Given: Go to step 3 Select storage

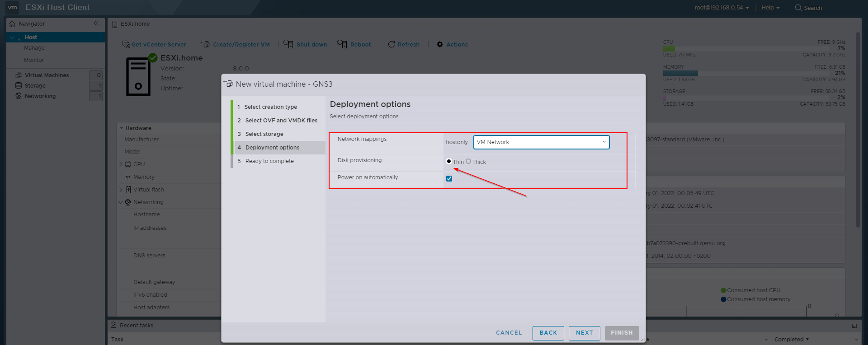Looking at the screenshot, I should coord(264,134).
